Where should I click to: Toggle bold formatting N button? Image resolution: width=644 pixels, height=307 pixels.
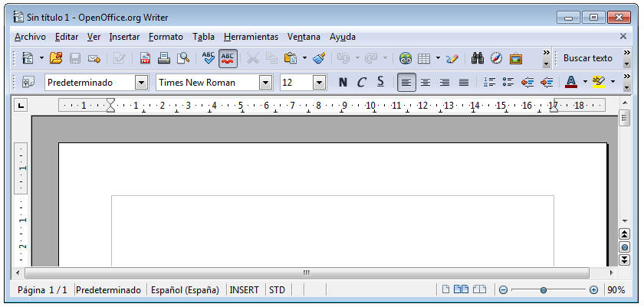(x=343, y=83)
